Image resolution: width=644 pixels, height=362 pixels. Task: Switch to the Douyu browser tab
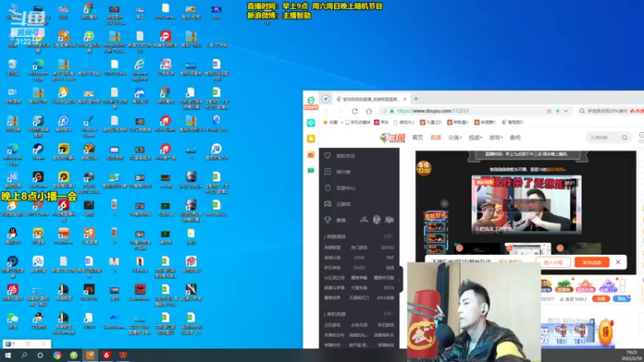(369, 99)
